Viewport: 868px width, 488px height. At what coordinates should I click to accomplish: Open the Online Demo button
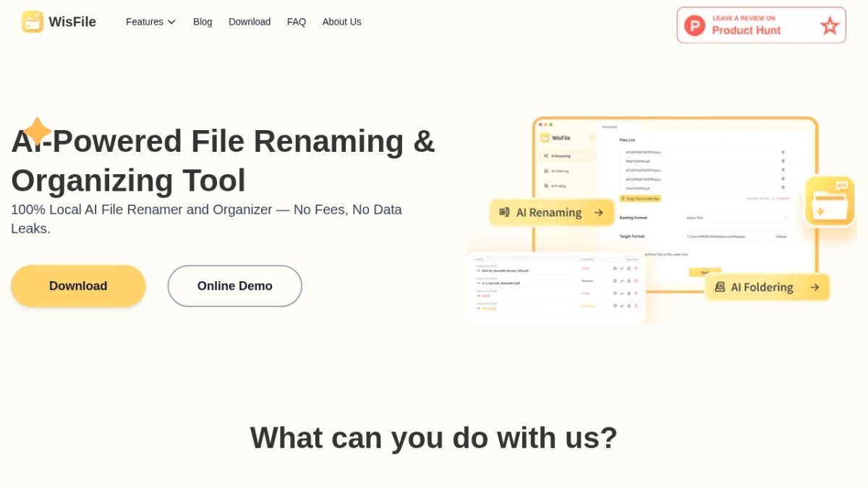[235, 286]
